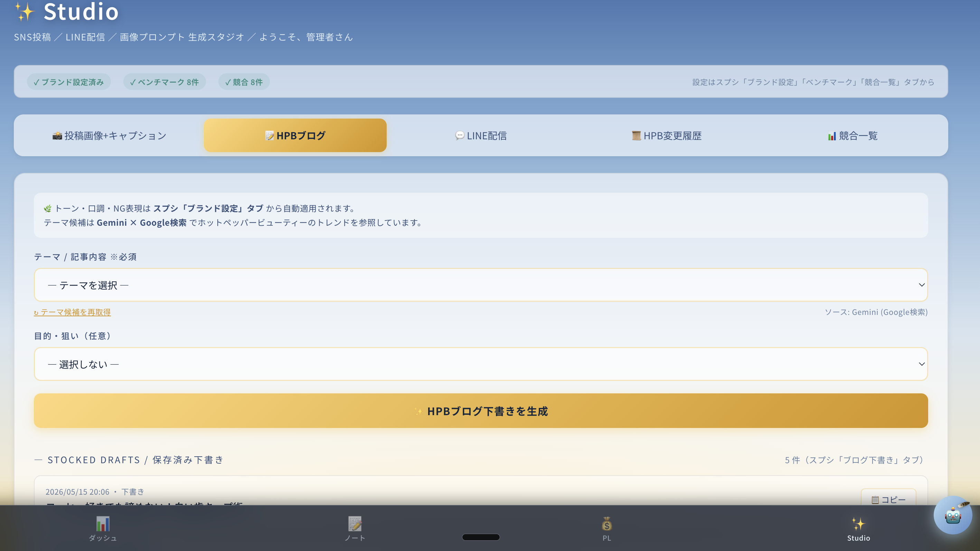Viewport: 980px width, 551px height.
Task: Select Studio sparkle icon in bottom nav
Action: tap(858, 524)
